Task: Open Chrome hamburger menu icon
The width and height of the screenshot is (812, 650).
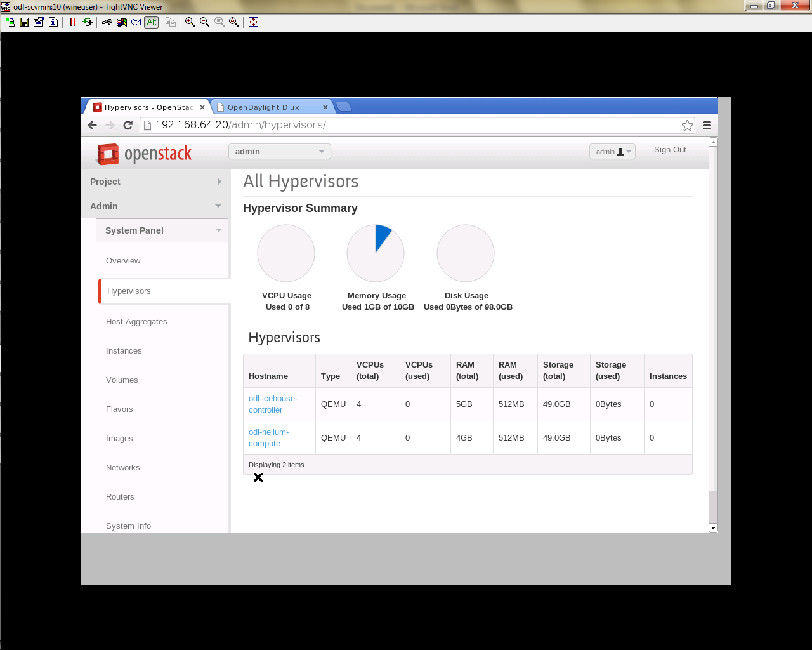Action: [707, 125]
